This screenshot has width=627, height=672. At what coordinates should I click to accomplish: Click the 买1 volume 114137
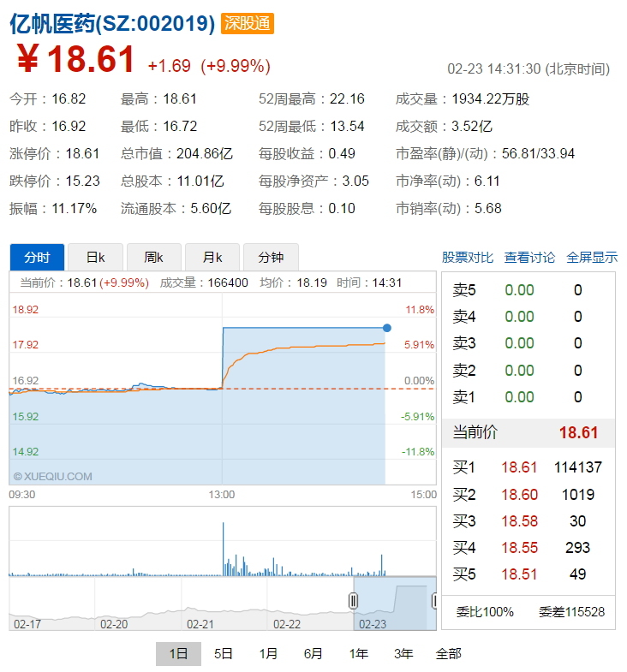click(x=578, y=467)
